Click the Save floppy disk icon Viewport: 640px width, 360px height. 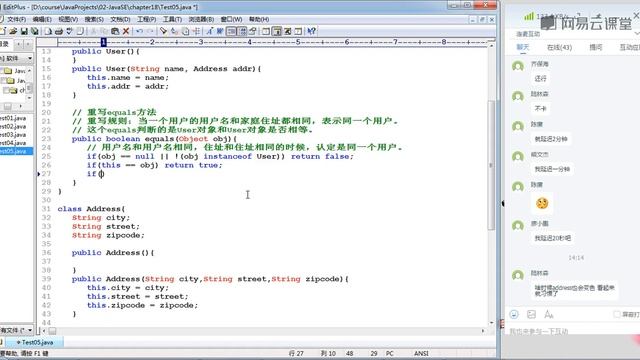tap(24, 31)
